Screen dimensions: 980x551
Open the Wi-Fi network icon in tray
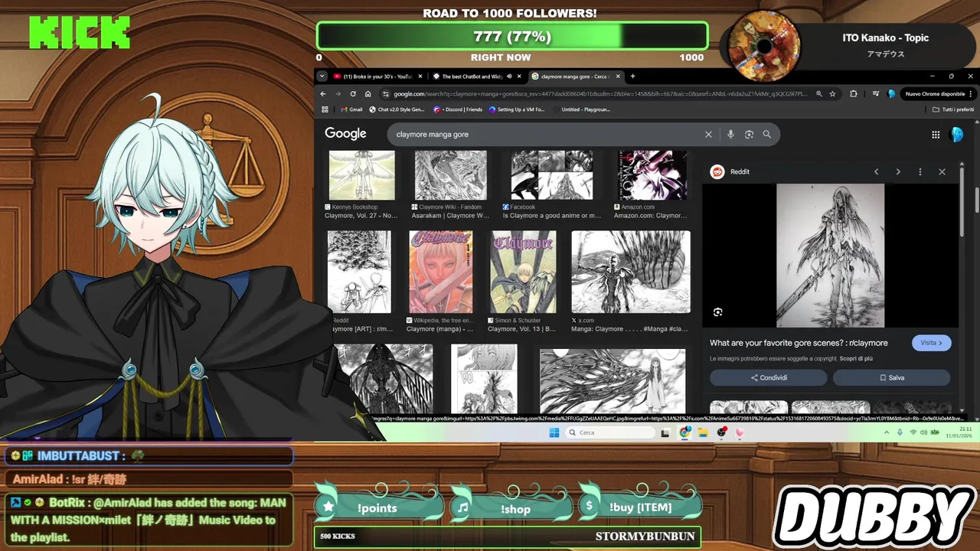pyautogui.click(x=913, y=432)
